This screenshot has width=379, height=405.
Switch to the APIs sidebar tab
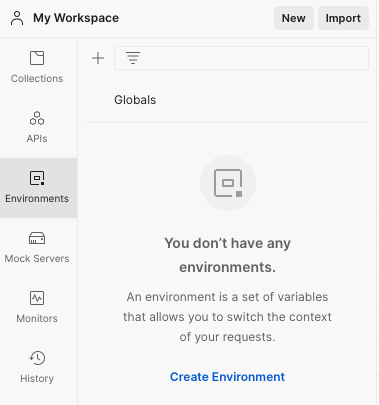(x=37, y=128)
